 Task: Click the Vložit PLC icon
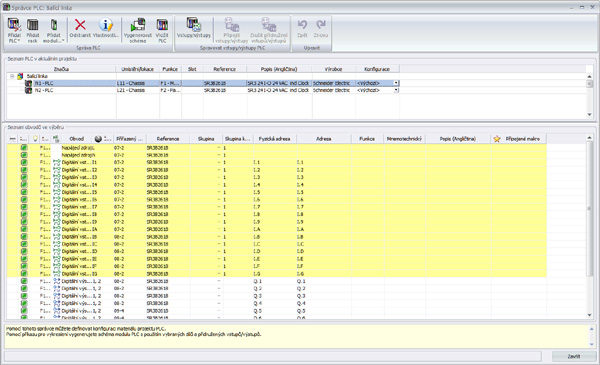pos(162,25)
